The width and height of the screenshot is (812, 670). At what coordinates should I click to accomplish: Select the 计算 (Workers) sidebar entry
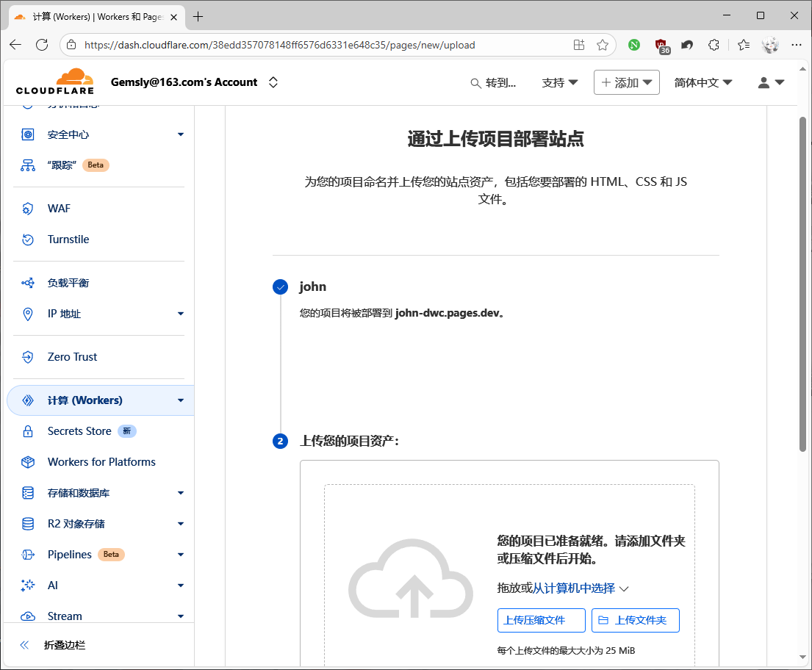(86, 400)
